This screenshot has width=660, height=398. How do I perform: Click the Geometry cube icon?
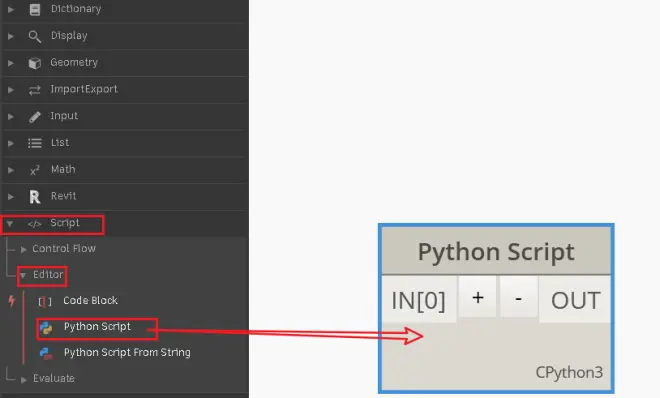click(x=35, y=63)
